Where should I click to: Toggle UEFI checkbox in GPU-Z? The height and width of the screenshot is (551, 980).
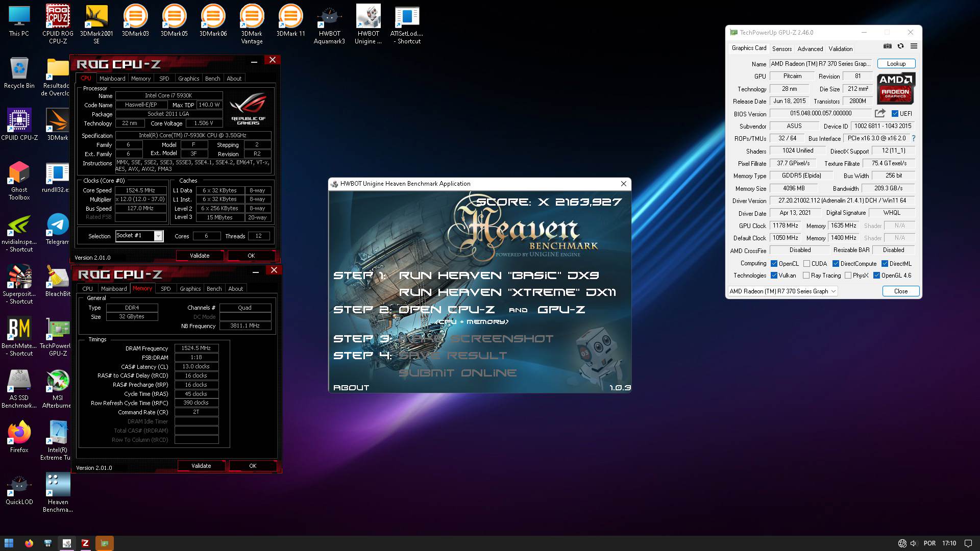895,113
